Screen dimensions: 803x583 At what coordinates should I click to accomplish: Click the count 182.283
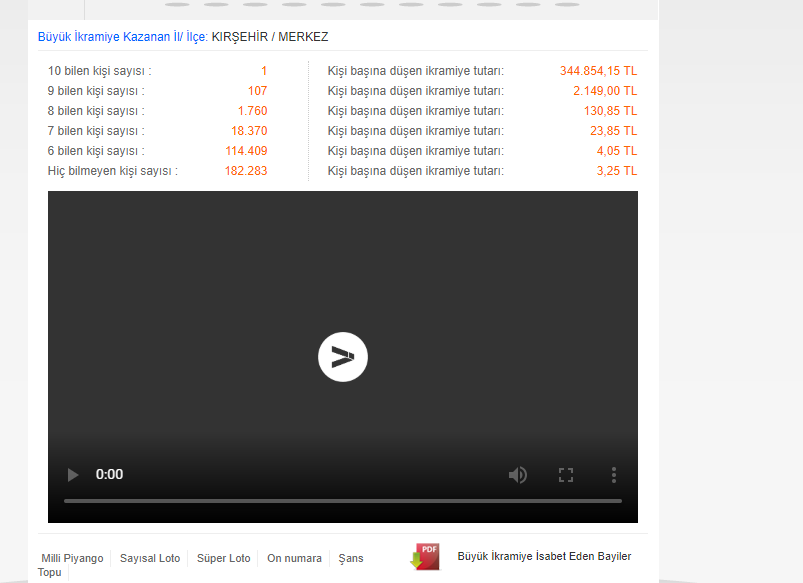pos(246,171)
